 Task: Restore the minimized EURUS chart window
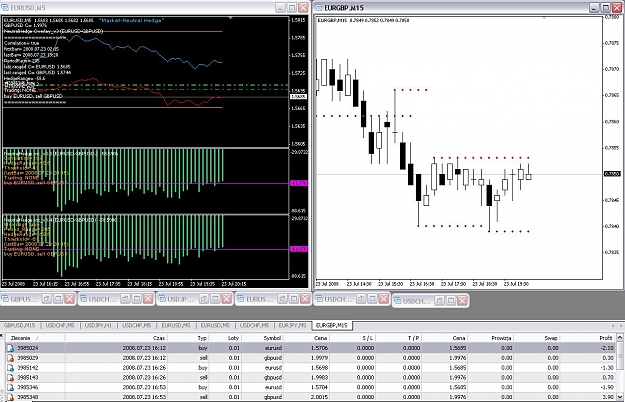[x=283, y=299]
